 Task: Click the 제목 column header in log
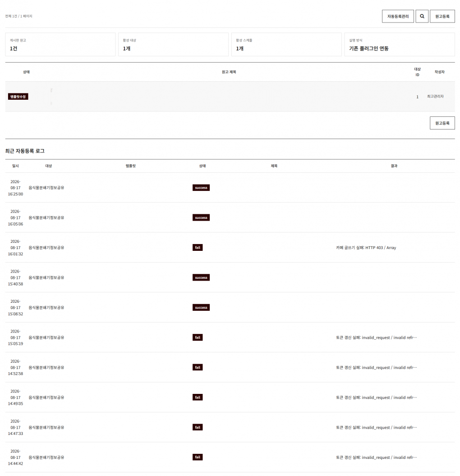coord(274,166)
